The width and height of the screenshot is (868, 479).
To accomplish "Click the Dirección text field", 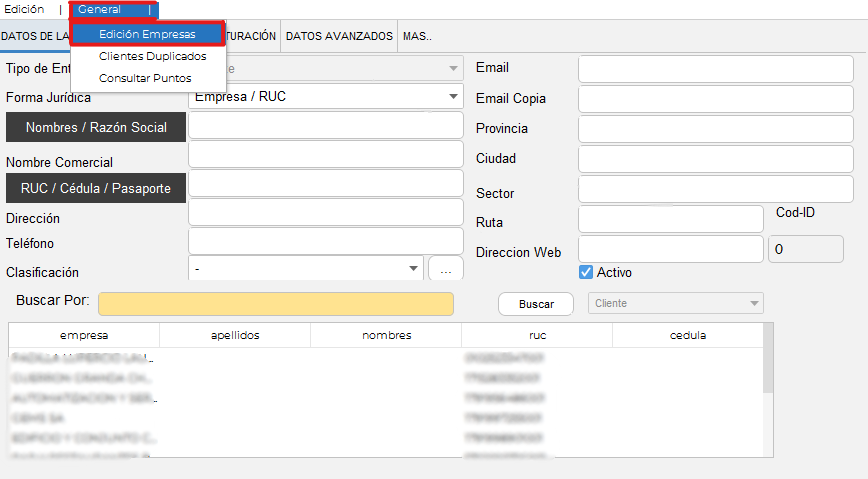I will point(326,213).
